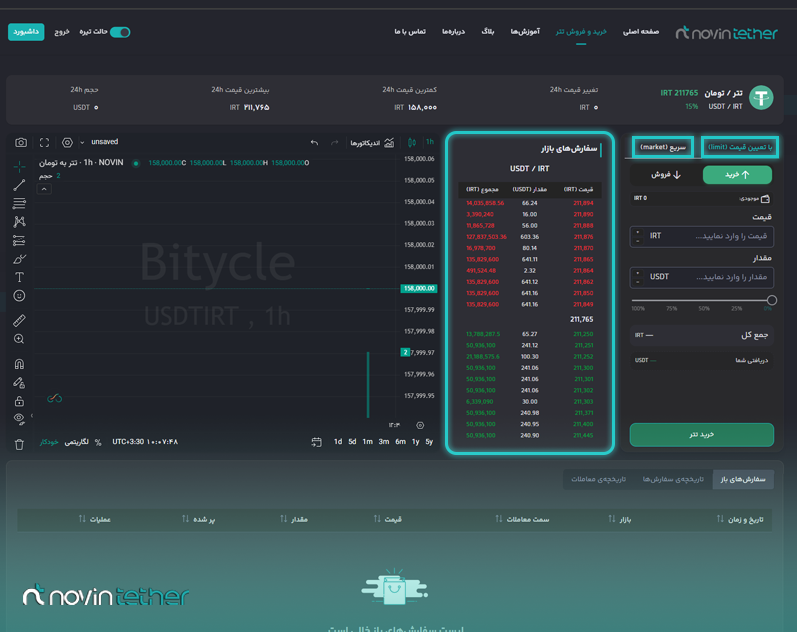
Task: Select the pattern drawing tool
Action: click(19, 222)
